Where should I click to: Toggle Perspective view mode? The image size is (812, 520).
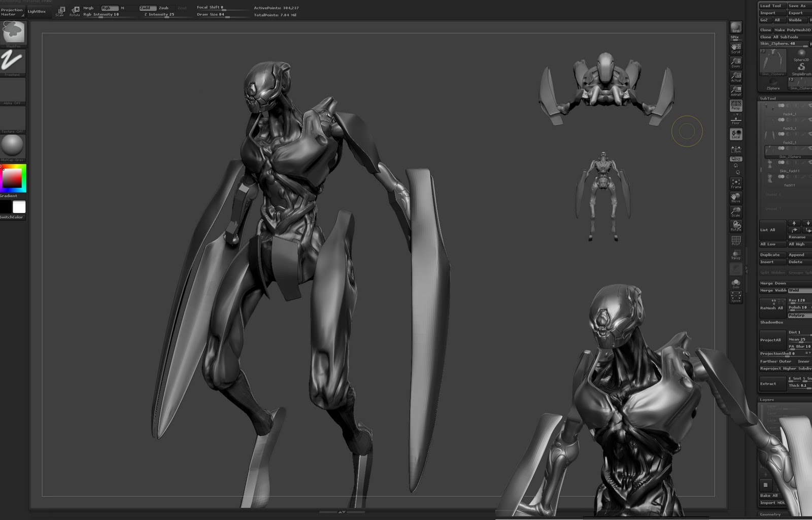736,106
